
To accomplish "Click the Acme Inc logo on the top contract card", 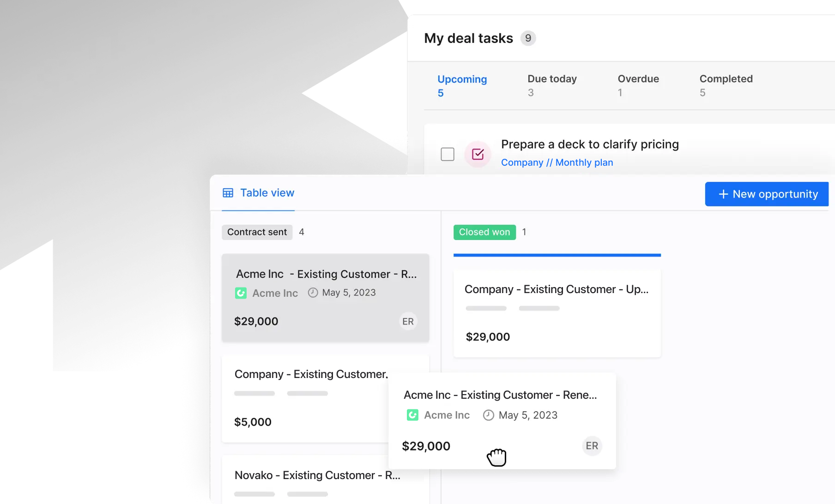I will (x=241, y=293).
